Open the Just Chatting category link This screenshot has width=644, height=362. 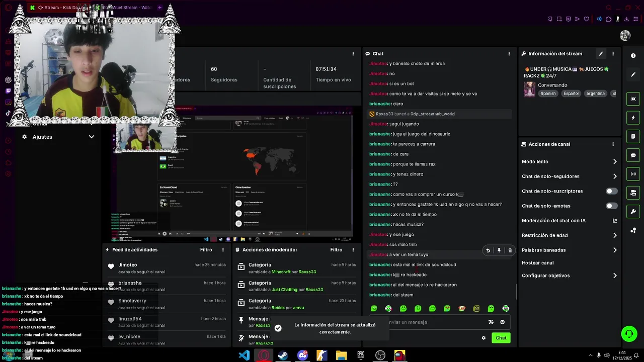click(284, 290)
